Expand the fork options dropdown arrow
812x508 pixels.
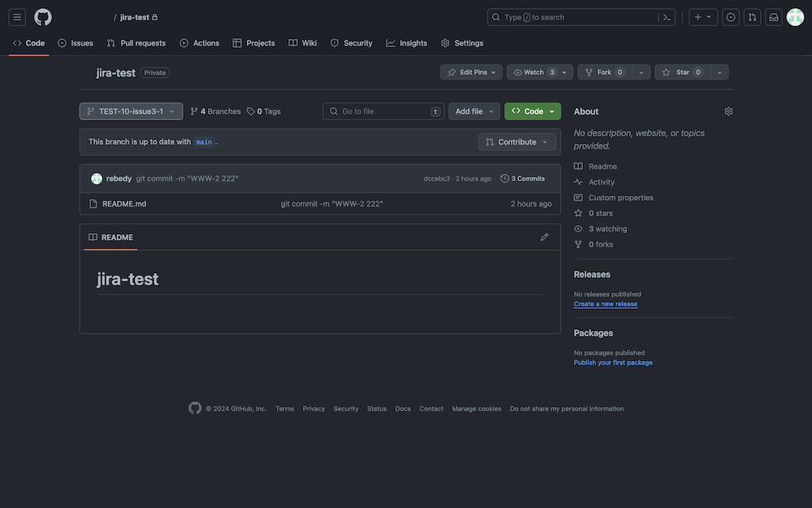[641, 72]
